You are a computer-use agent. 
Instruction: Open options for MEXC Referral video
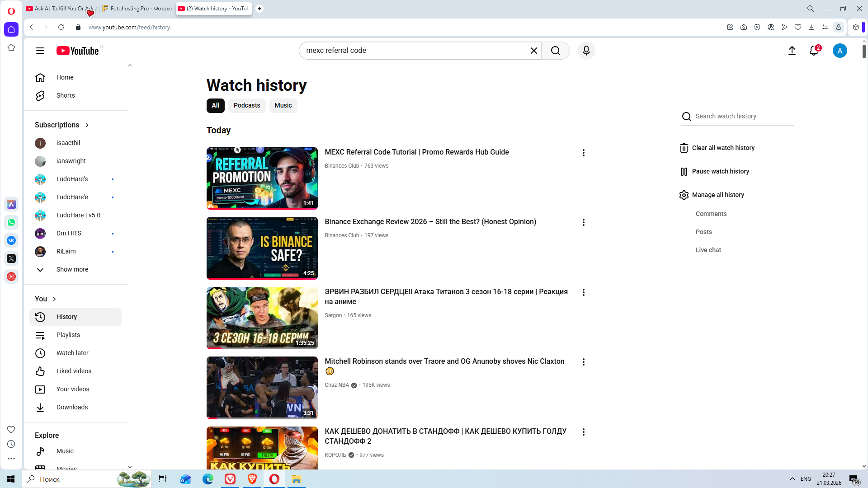[583, 153]
